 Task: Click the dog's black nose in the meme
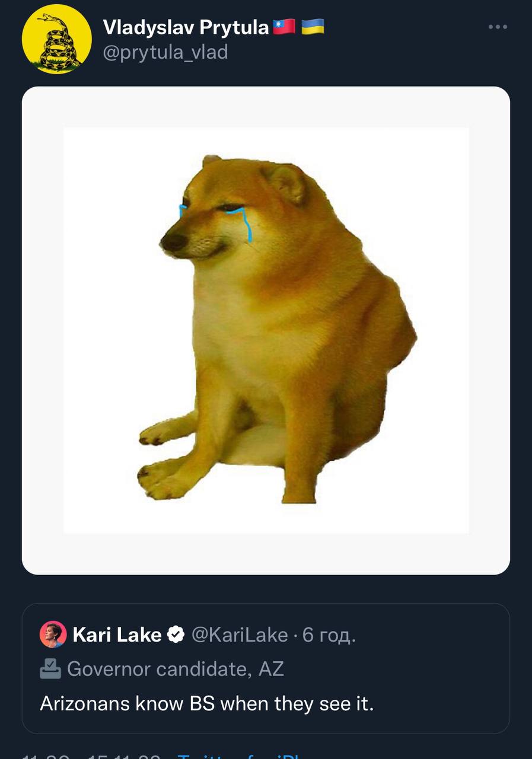(174, 241)
